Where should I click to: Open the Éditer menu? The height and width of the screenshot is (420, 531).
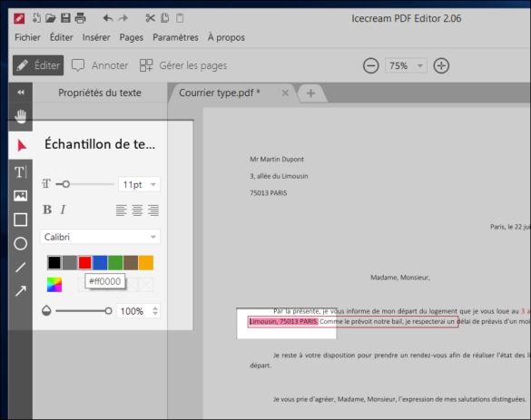[62, 37]
